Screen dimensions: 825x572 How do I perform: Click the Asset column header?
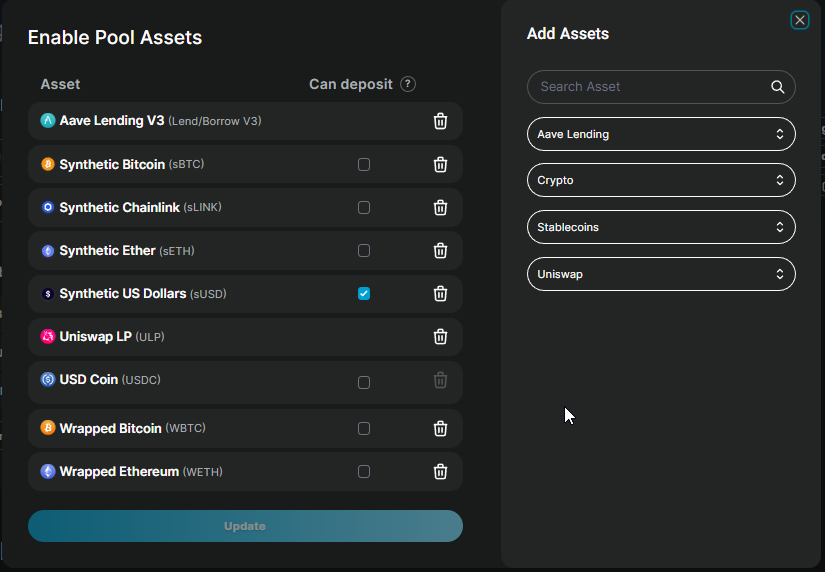[61, 84]
